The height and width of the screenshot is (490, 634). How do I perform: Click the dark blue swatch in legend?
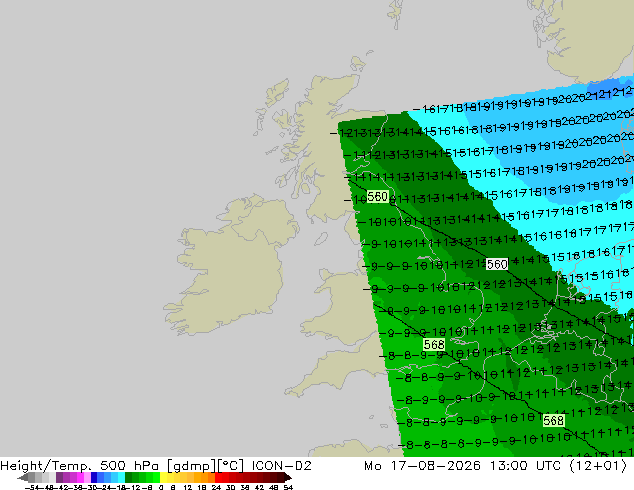94,477
